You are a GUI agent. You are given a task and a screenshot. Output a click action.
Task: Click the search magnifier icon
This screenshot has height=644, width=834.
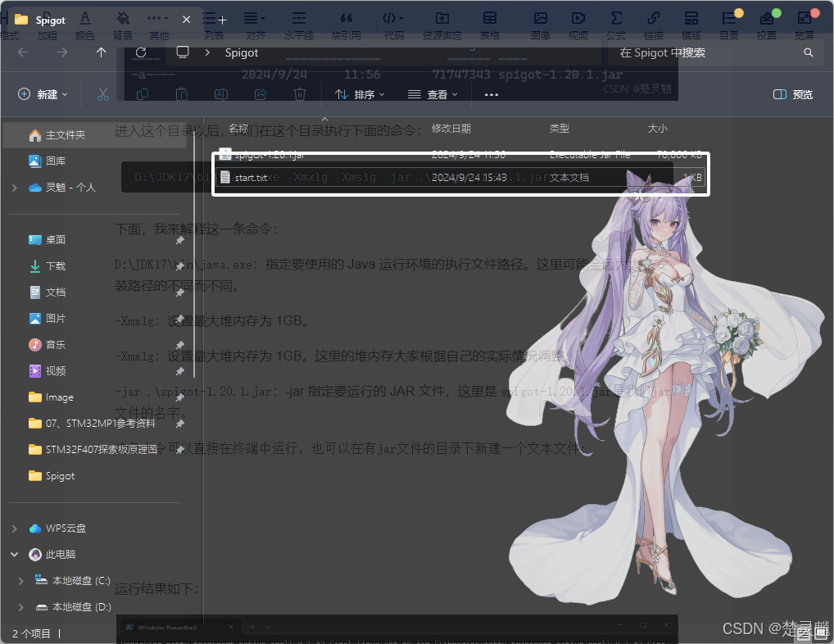click(809, 52)
